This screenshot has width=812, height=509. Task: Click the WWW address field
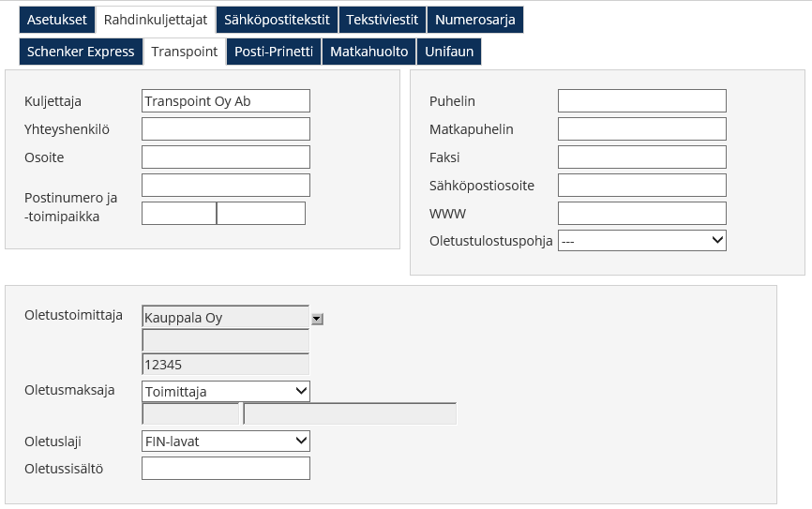[641, 214]
